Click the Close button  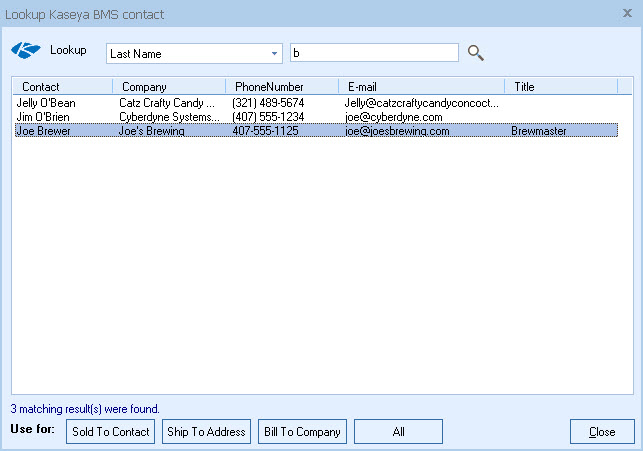point(602,431)
